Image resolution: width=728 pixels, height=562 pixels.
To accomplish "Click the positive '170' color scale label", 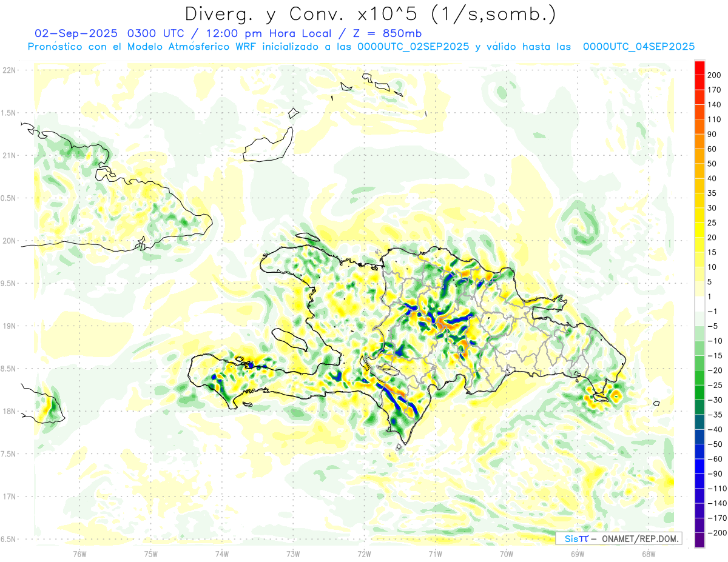I will pyautogui.click(x=714, y=90).
